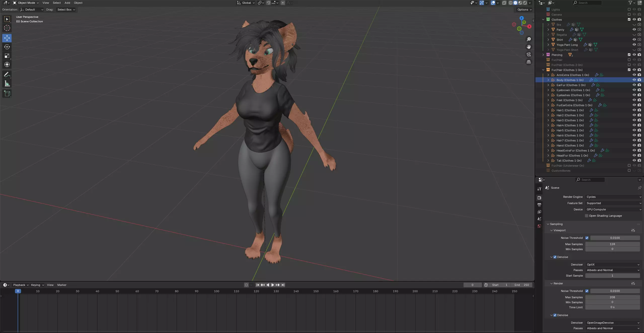Click the viewport zoom magnifier icon
This screenshot has width=644, height=333.
[529, 39]
